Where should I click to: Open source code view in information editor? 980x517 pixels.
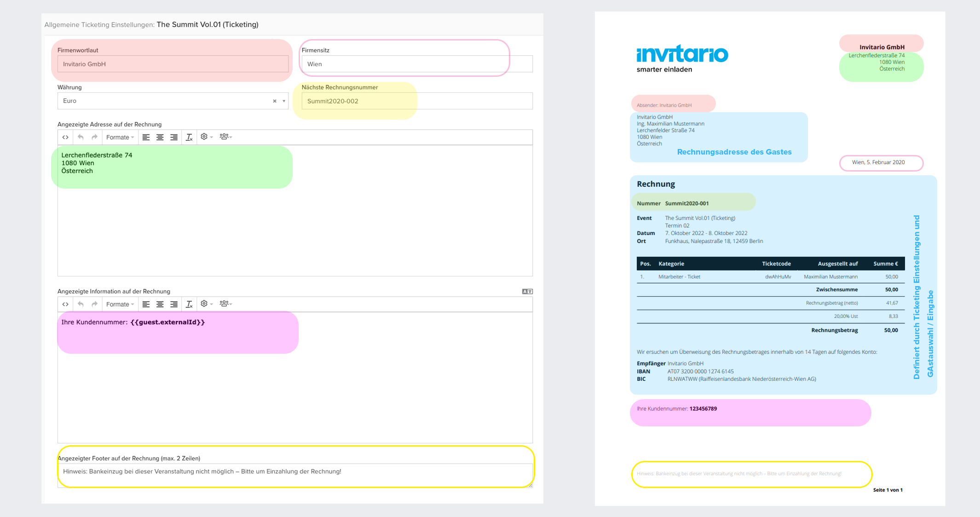coord(65,304)
